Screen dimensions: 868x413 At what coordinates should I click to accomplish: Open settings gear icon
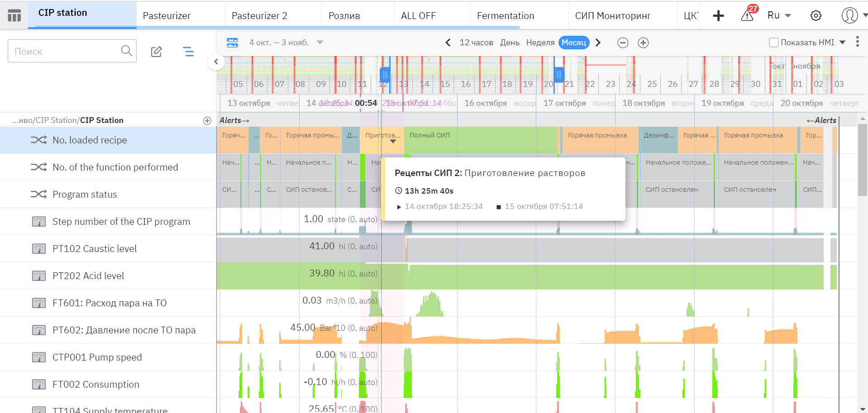tap(816, 16)
